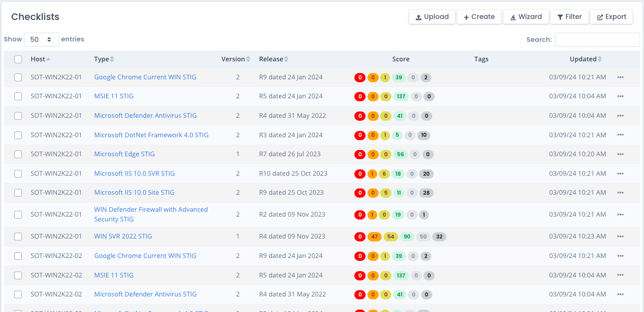The height and width of the screenshot is (312, 644).
Task: Open actions for SOT-WIN2K22-01 Microsoft Defender Antivirus
Action: (620, 116)
